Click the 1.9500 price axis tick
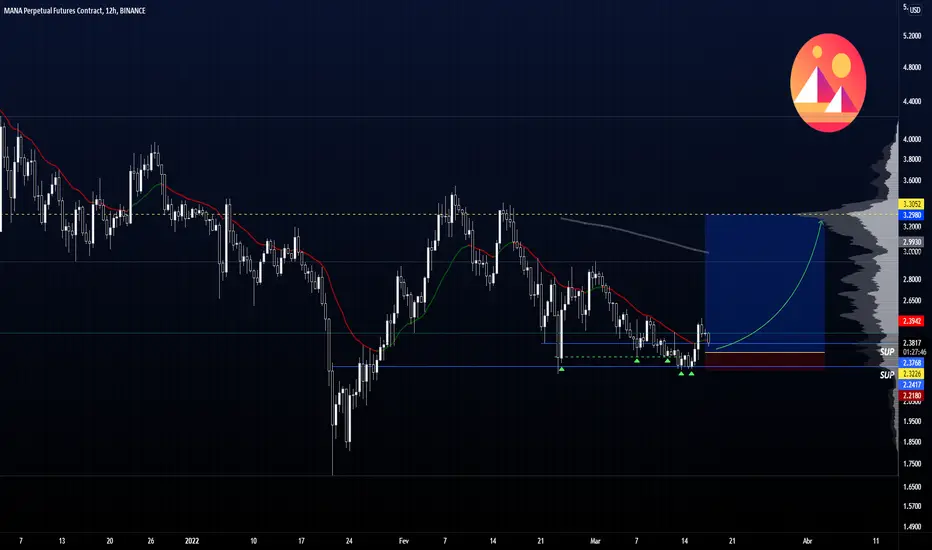This screenshot has width=932, height=550. coord(912,422)
